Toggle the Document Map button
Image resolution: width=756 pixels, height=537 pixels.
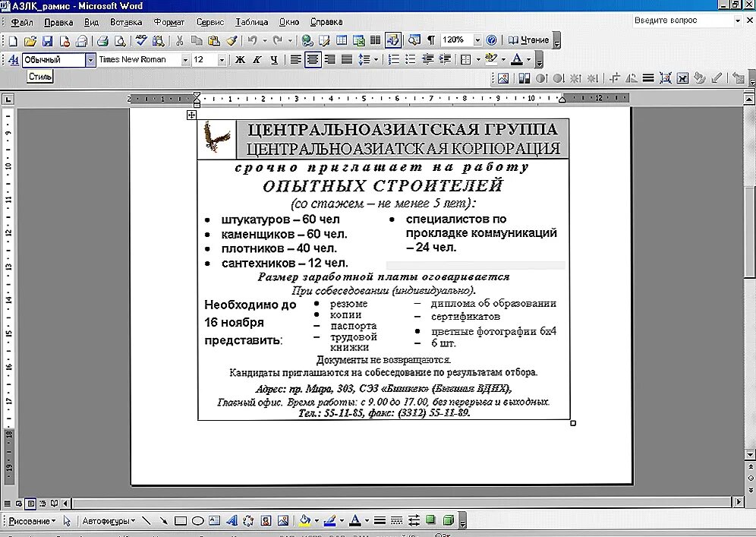click(x=414, y=40)
